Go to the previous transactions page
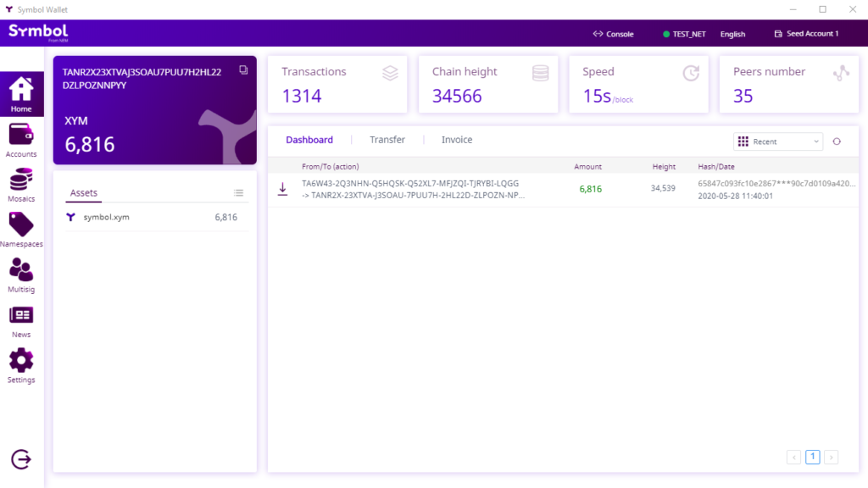868x488 pixels. pyautogui.click(x=793, y=457)
